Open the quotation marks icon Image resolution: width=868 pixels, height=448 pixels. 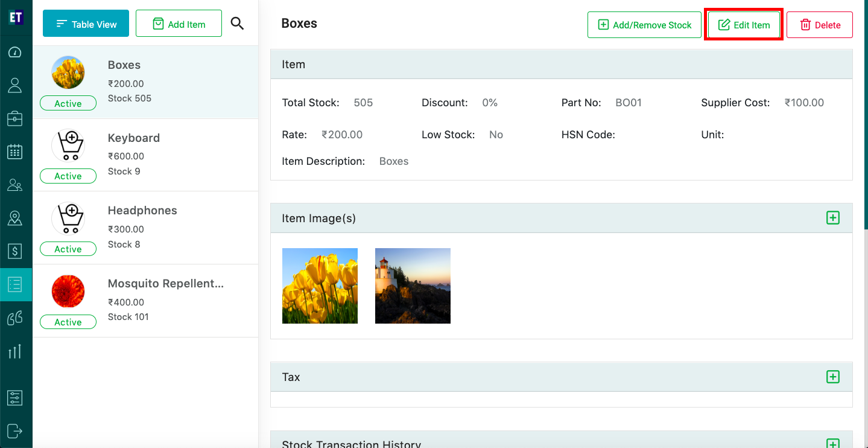15,318
